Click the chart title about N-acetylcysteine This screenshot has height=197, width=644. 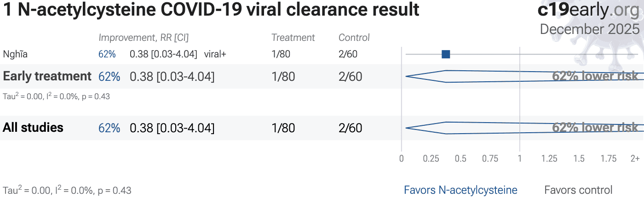coord(211,10)
